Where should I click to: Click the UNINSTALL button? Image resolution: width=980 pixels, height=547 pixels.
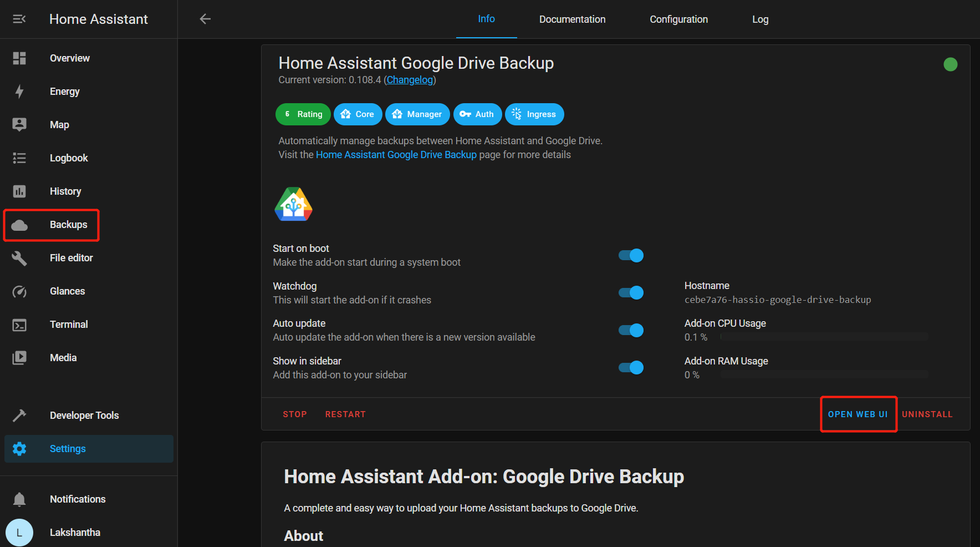click(927, 414)
